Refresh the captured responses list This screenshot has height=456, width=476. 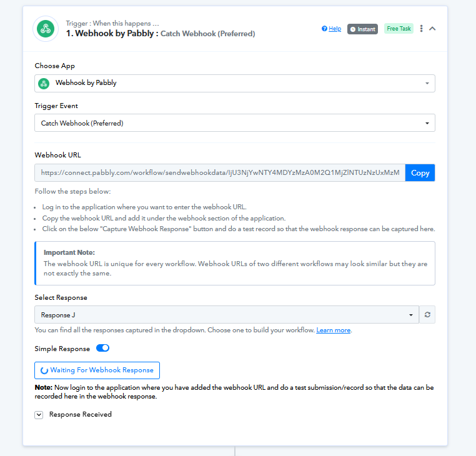(x=427, y=315)
